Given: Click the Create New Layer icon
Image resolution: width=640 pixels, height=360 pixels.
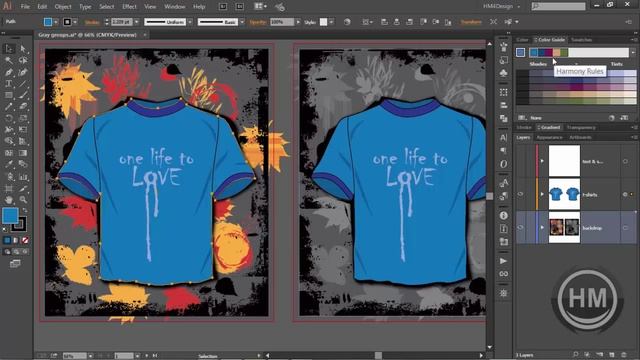Looking at the screenshot, I should pos(611,355).
